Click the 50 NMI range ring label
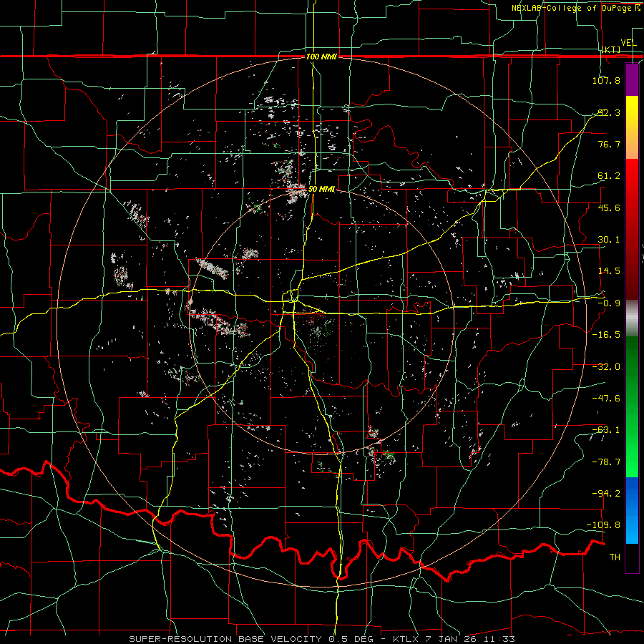Viewport: 644px width, 644px height. point(321,189)
